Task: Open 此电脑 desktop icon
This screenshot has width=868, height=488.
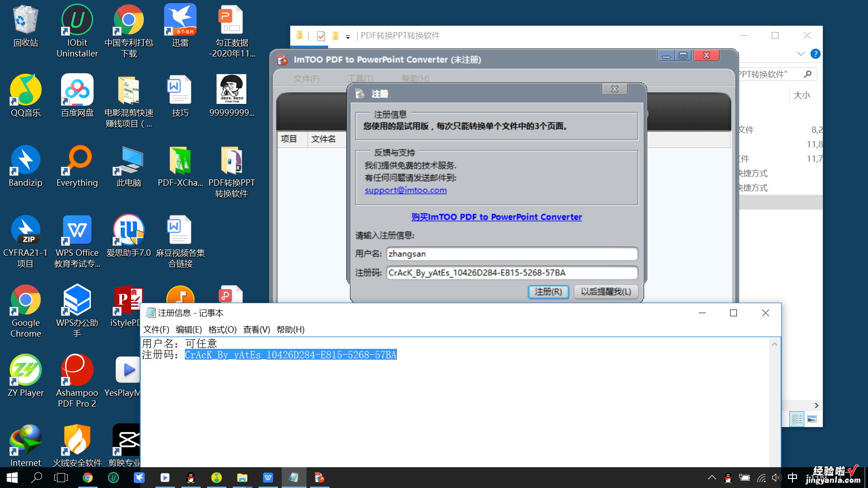Action: 128,166
